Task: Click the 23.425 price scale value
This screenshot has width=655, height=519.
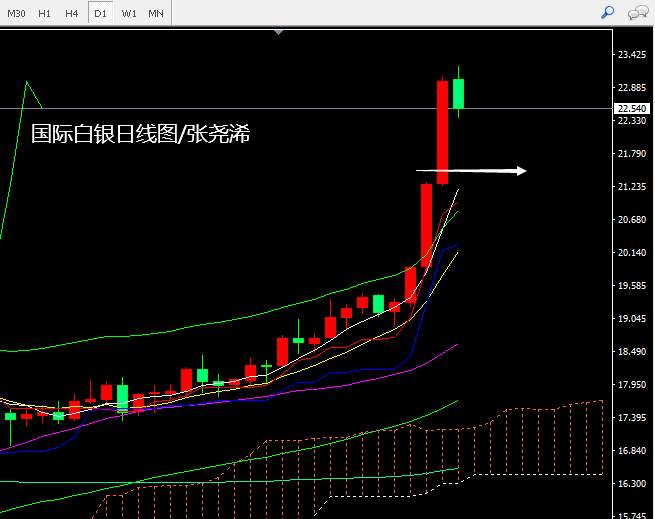Action: coord(632,55)
